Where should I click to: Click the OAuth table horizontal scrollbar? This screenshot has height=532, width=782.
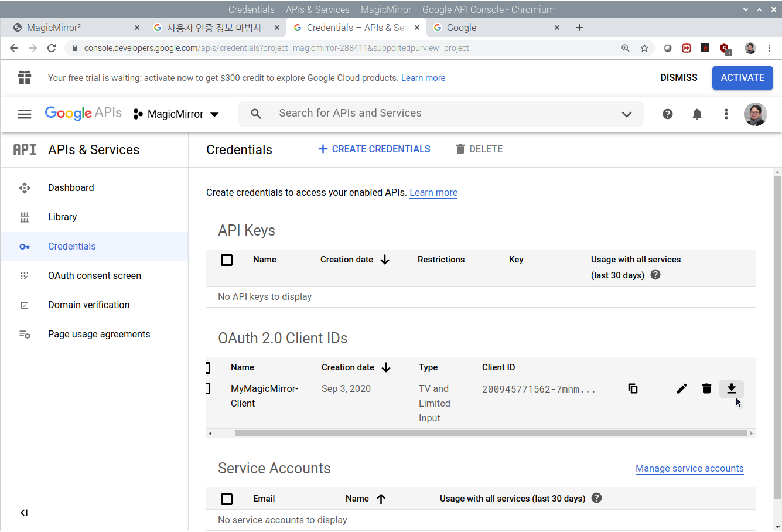tap(491, 434)
